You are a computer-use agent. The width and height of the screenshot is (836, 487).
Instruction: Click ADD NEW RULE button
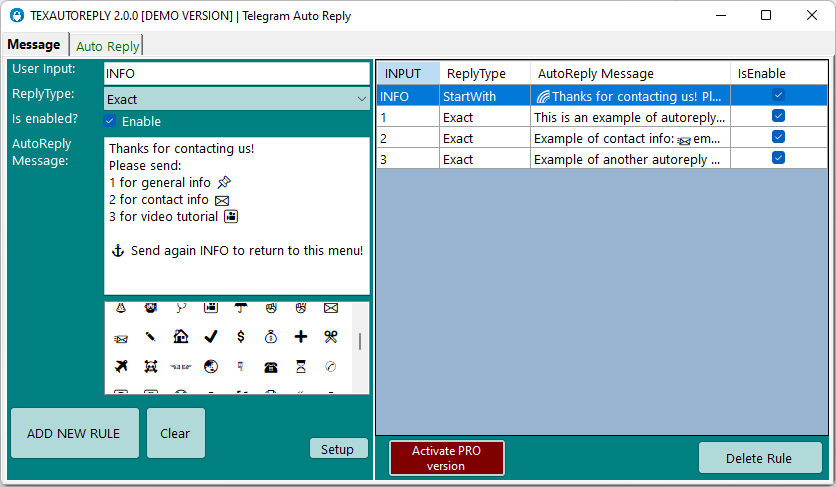74,433
